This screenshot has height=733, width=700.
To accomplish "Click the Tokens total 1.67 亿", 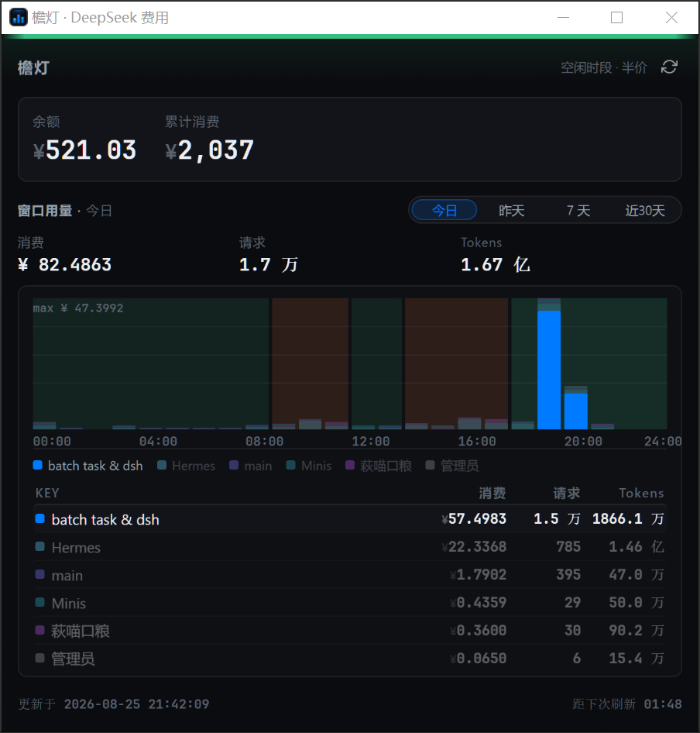I will [x=496, y=265].
